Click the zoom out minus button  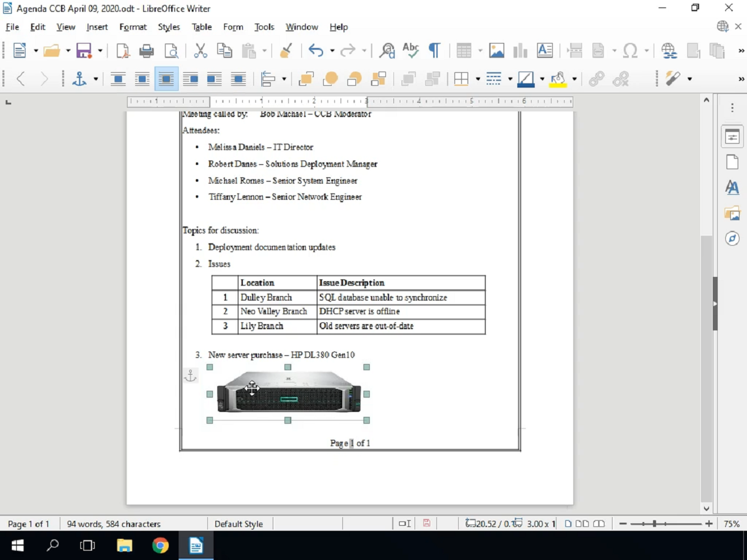[623, 524]
